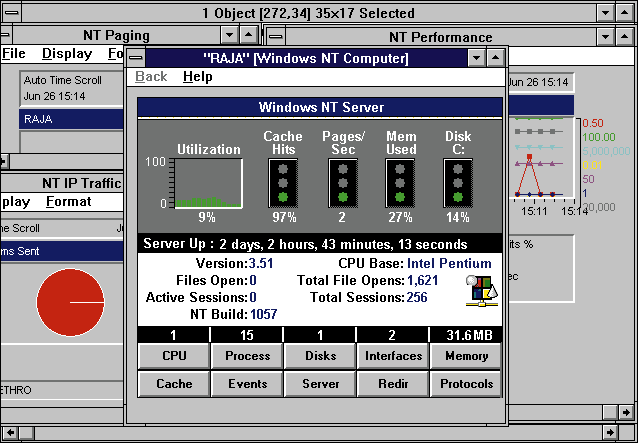Click the 5,000,000 cyan legend value

(606, 151)
